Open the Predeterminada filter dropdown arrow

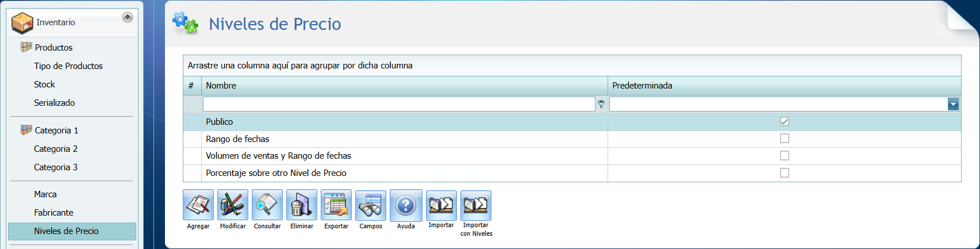click(953, 104)
